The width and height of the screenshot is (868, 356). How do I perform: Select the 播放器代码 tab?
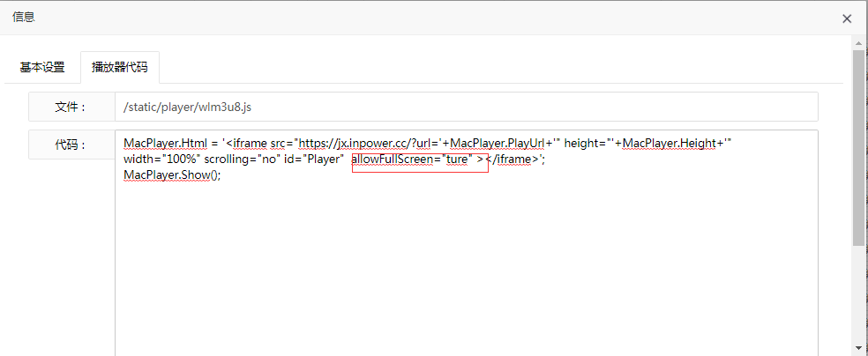[119, 67]
